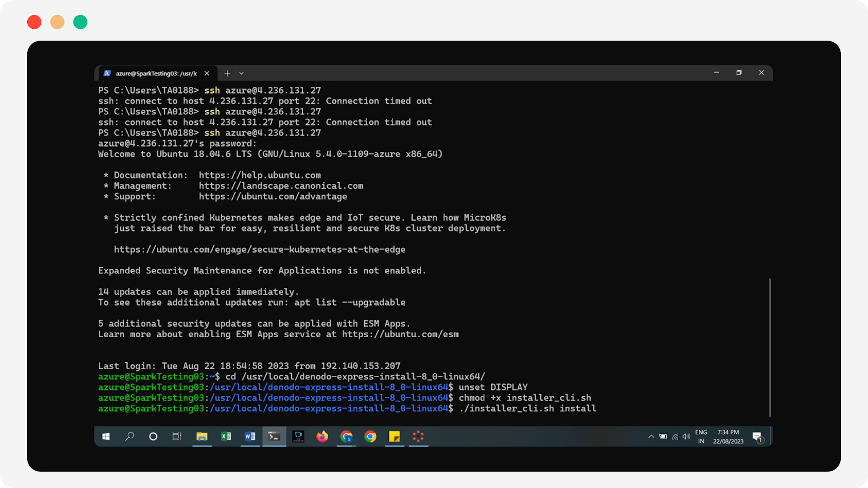This screenshot has width=868, height=488.
Task: Open File Explorer from taskbar
Action: (202, 436)
